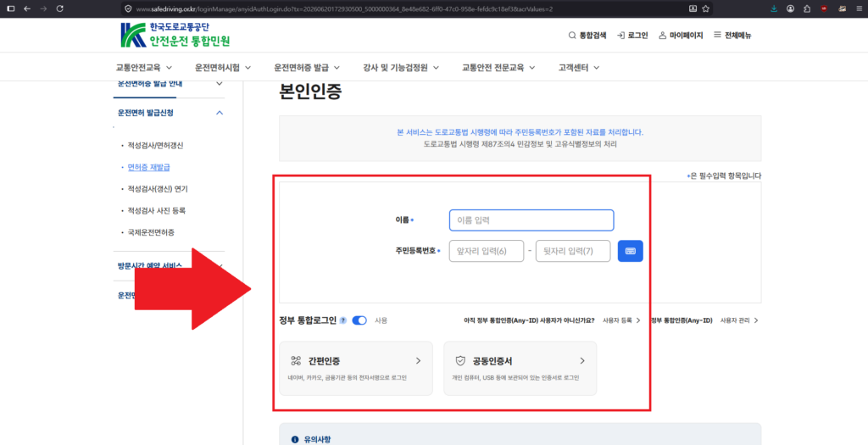The width and height of the screenshot is (868, 445).
Task: Click the 한국도로교통공단 안전운전 통합민원 logo
Action: (175, 35)
